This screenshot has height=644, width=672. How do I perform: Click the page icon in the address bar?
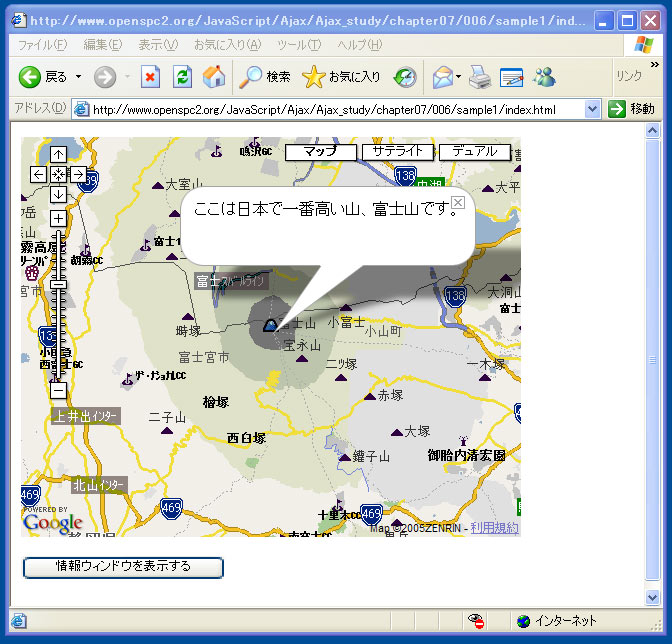pyautogui.click(x=81, y=110)
